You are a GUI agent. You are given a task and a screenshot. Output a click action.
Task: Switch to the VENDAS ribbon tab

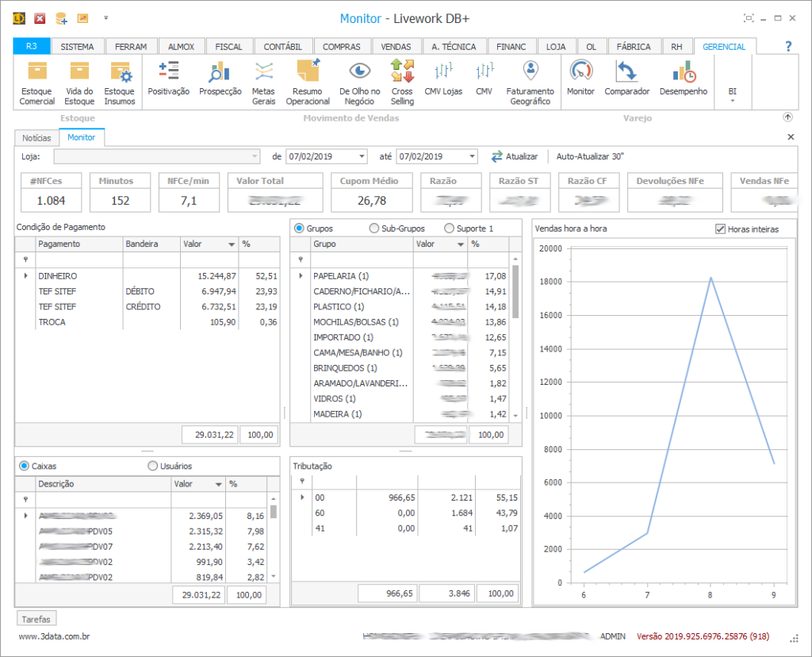tap(396, 47)
